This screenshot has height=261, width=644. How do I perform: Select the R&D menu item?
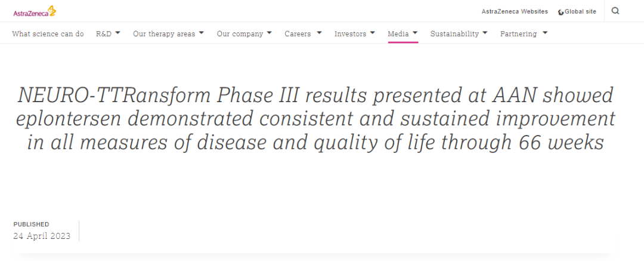103,34
